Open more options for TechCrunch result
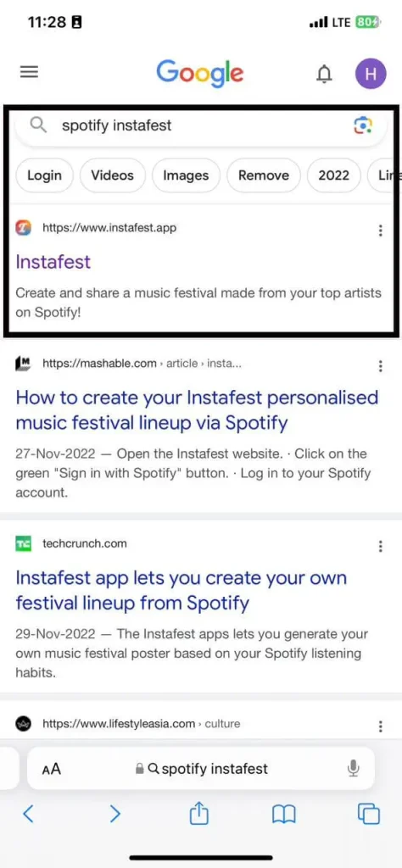The height and width of the screenshot is (868, 402). click(x=381, y=547)
